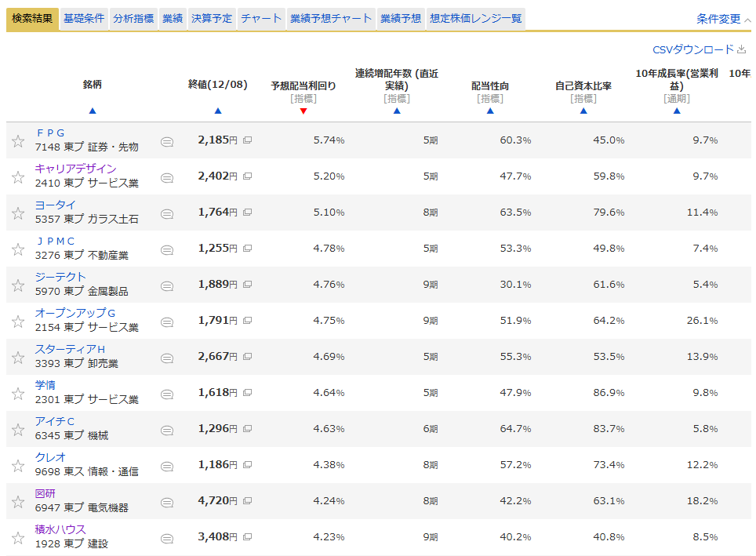Open comment bubble icon for ＪＰＭＣ

(166, 250)
